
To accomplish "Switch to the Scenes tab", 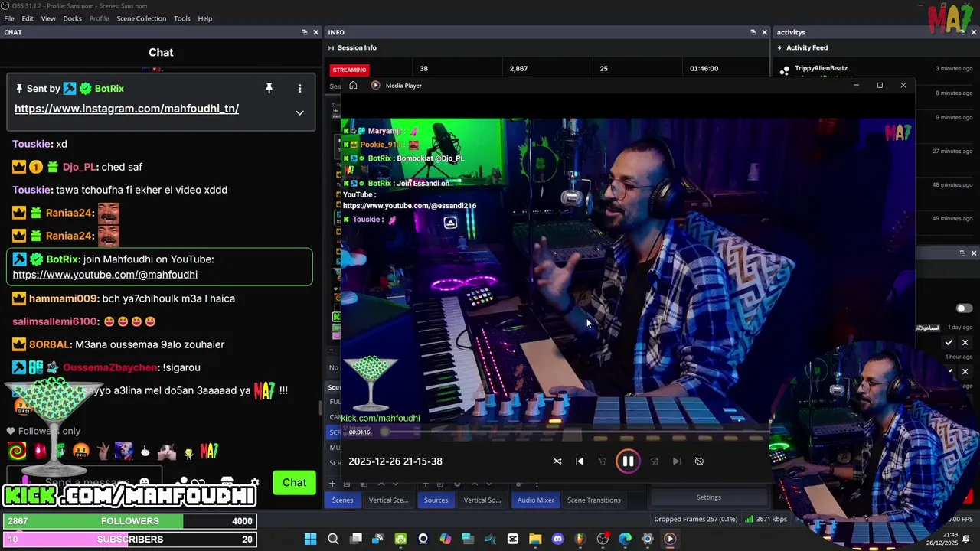I will tap(342, 500).
